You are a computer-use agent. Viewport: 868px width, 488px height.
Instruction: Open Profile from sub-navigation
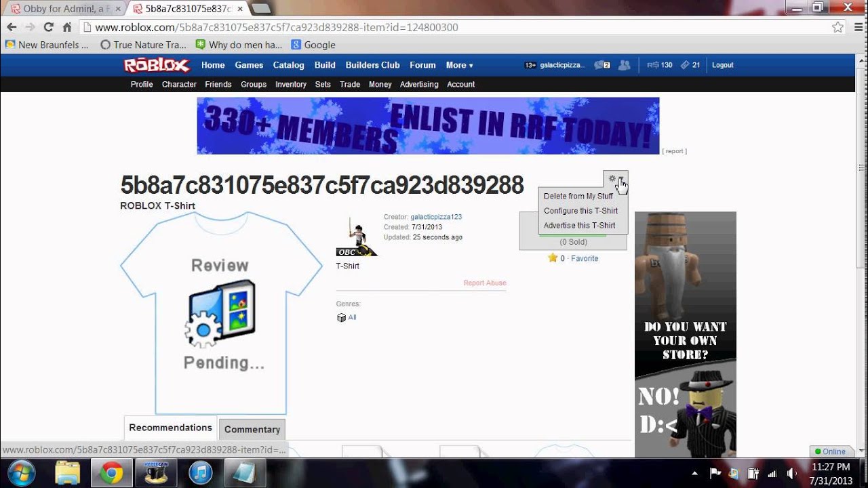(x=142, y=84)
